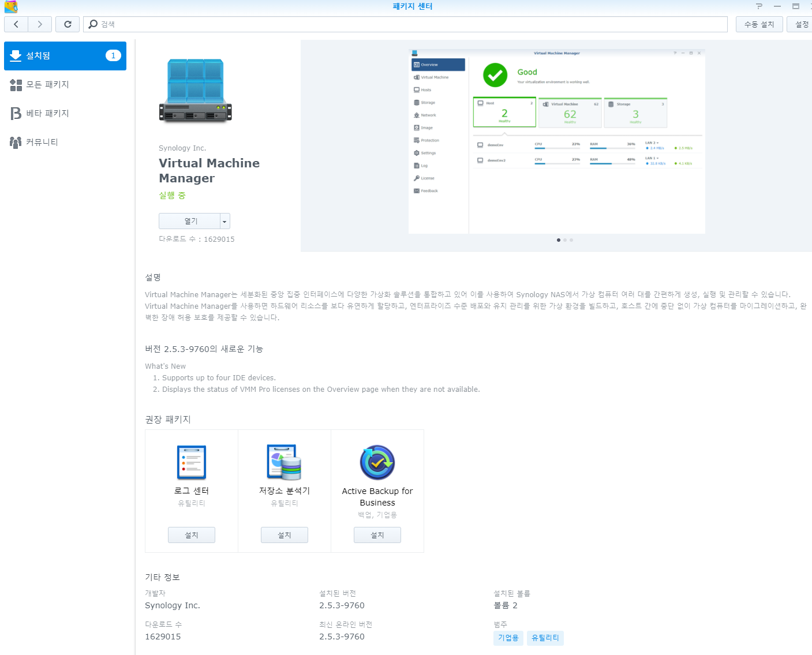
Task: Click the B icon beside 베타 패키지
Action: click(x=16, y=114)
